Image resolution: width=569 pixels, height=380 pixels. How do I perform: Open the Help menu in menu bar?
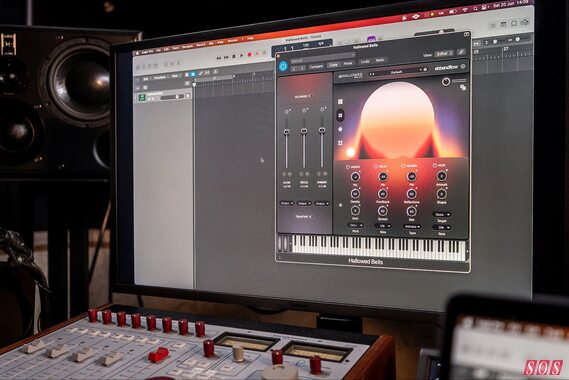pos(250,38)
